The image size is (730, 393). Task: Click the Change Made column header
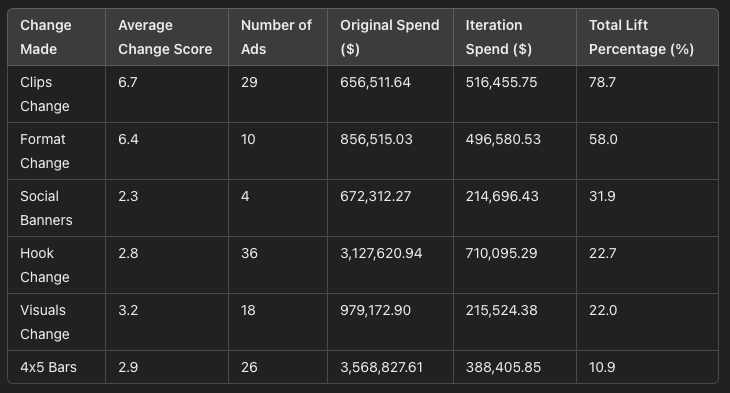pyautogui.click(x=46, y=37)
